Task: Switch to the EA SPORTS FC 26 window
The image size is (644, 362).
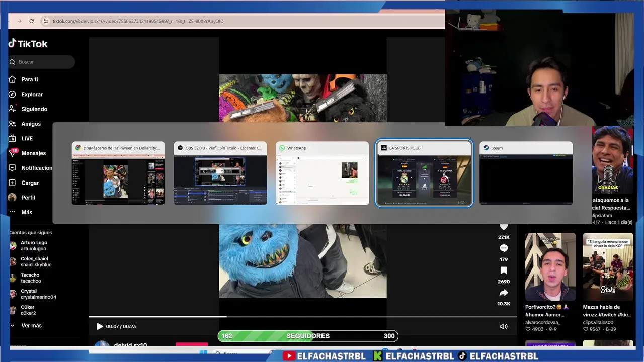Action: pyautogui.click(x=424, y=173)
